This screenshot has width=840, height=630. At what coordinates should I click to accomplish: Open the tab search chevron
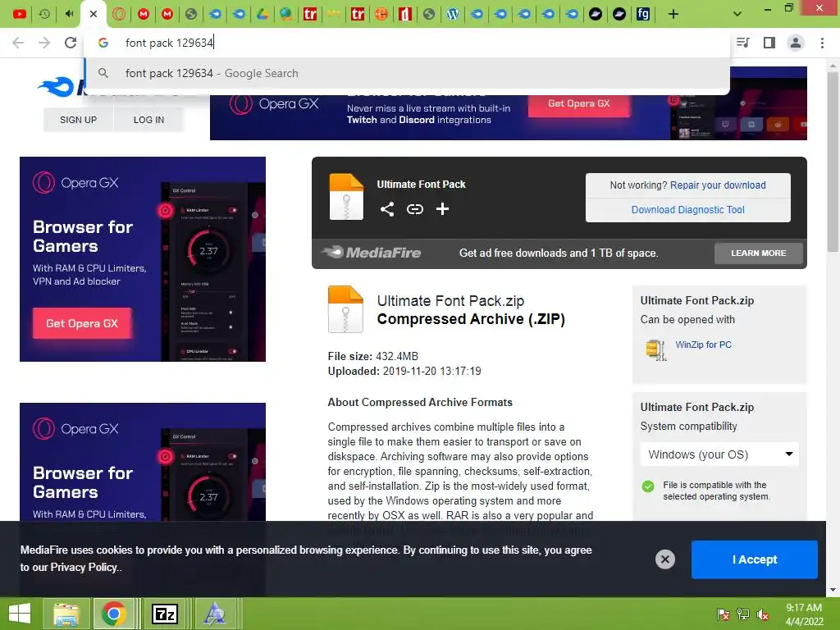737,14
